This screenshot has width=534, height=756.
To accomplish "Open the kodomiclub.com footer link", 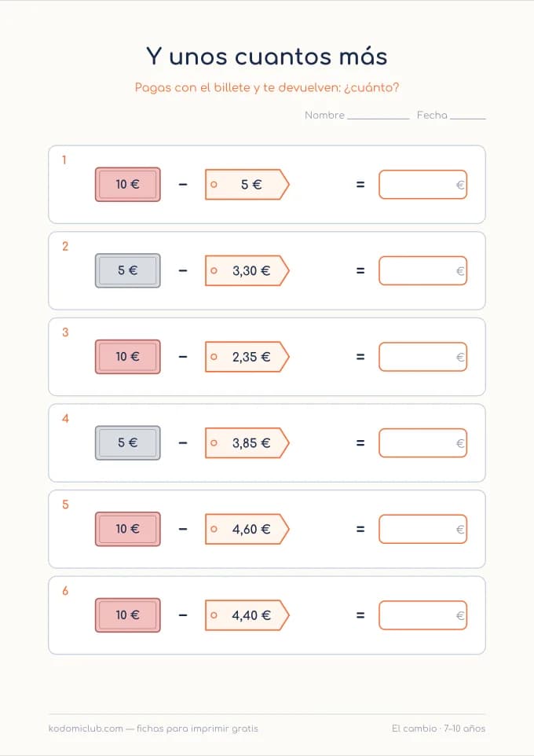I will tap(86, 728).
